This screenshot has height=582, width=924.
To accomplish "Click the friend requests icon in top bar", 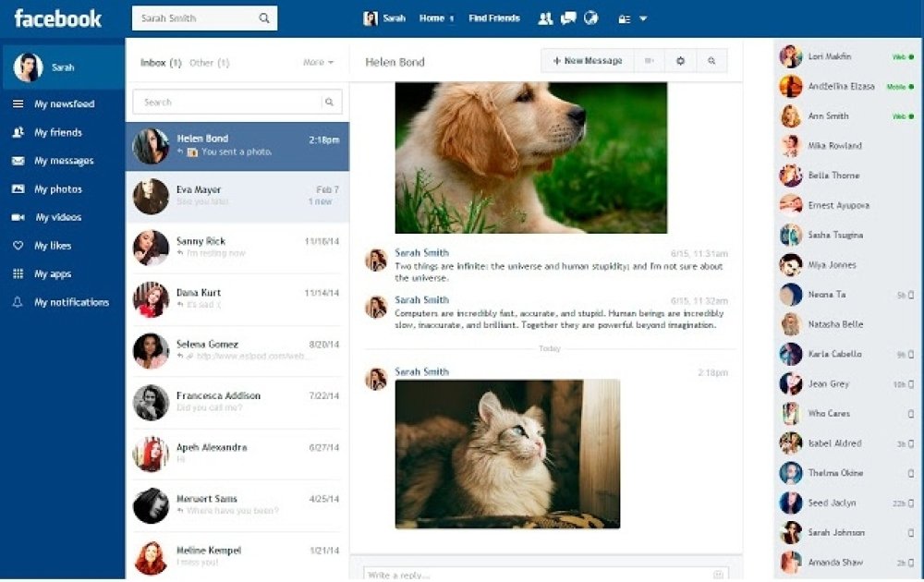I will (x=544, y=18).
